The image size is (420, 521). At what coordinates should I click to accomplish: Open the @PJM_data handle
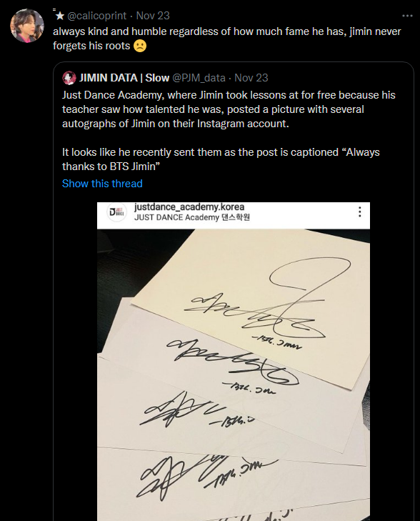point(199,78)
